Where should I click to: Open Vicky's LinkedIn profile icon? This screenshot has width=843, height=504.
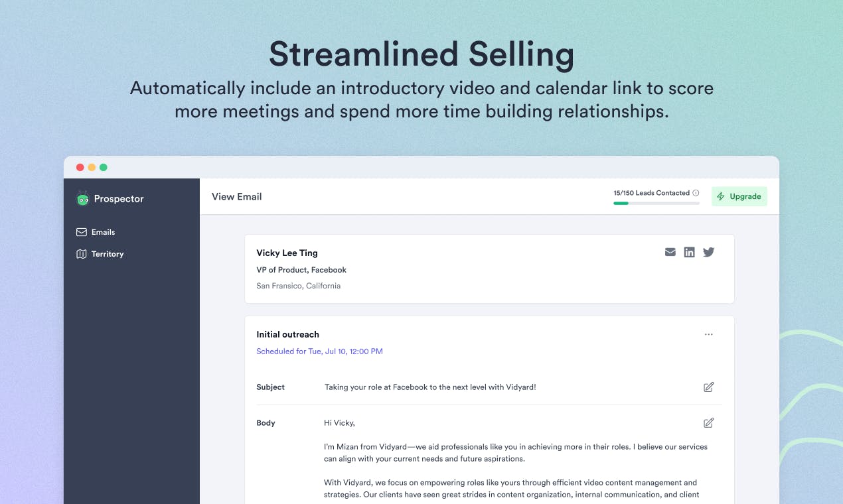(x=690, y=252)
